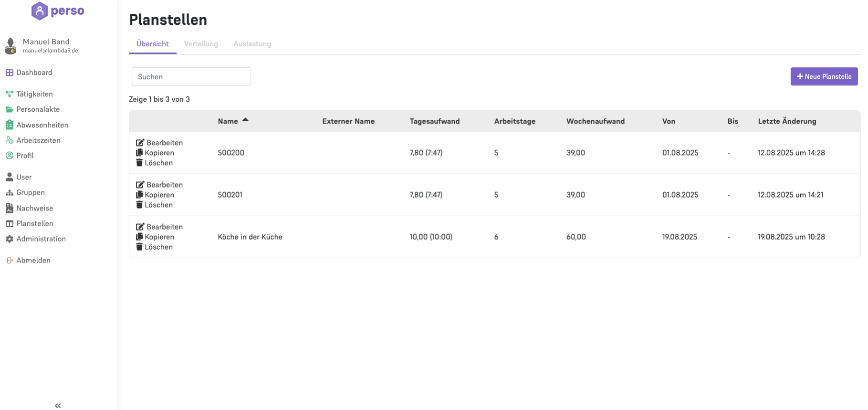Open Tätigkeiten via its sidebar icon

[10, 94]
